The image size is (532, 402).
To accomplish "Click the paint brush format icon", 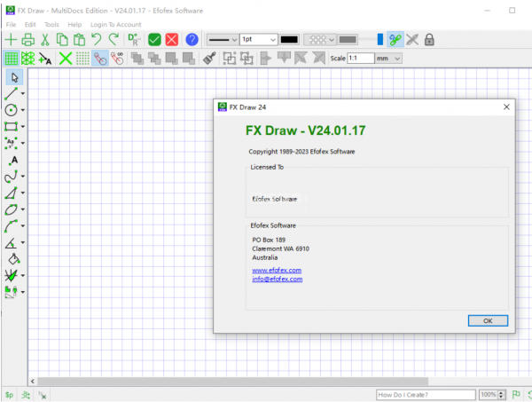I will (209, 59).
